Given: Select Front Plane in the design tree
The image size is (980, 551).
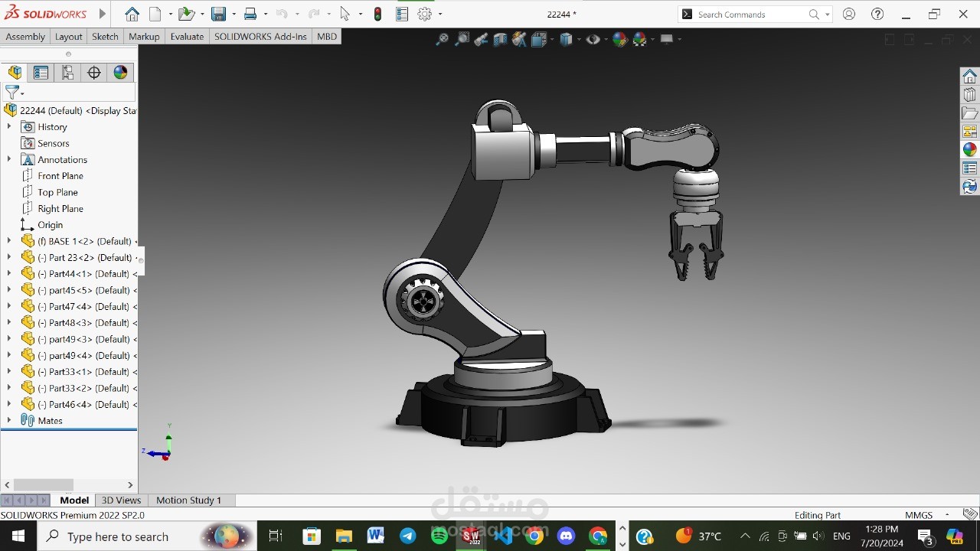Looking at the screenshot, I should pos(60,175).
